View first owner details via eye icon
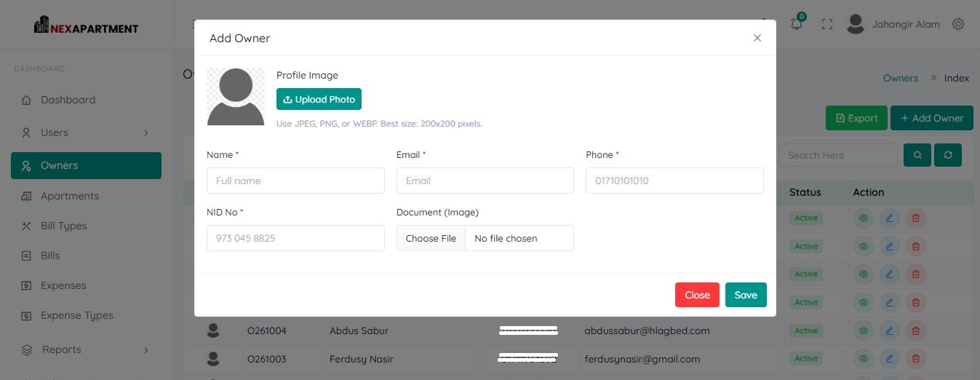 tap(863, 218)
